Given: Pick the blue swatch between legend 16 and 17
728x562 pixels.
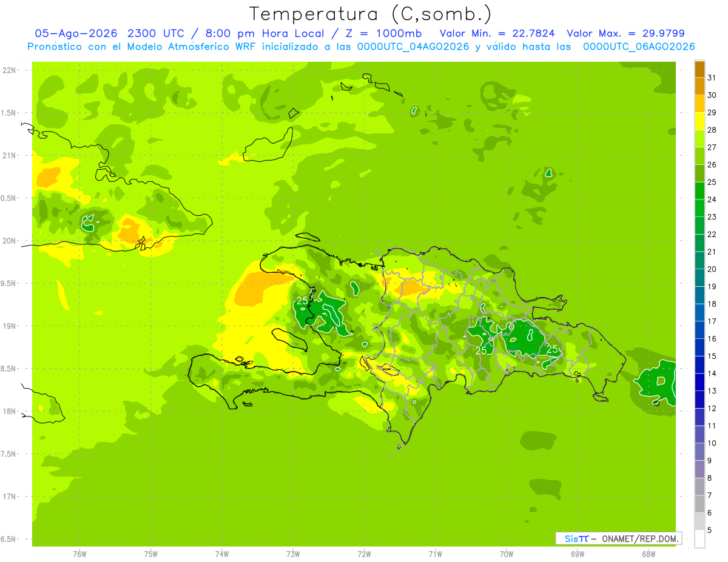Looking at the screenshot, I should click(699, 330).
